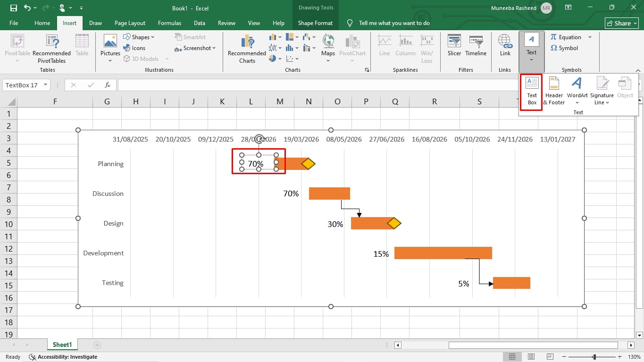The width and height of the screenshot is (644, 362).
Task: Click Accessibility: Investigate in status bar
Action: pyautogui.click(x=63, y=357)
